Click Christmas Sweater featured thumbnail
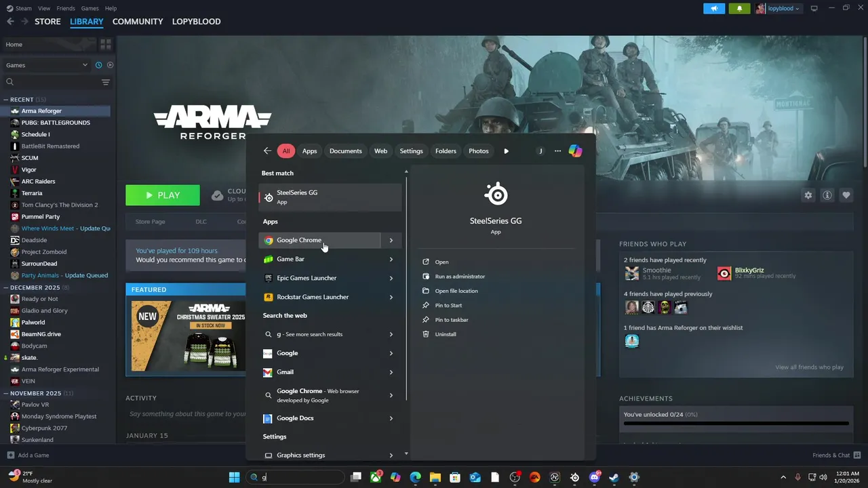The image size is (868, 488). 189,335
